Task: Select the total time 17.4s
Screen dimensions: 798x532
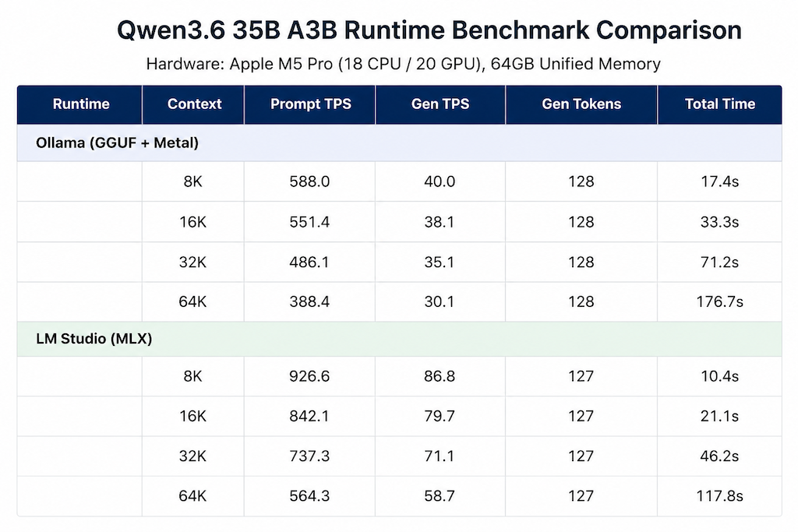Action: coord(719,181)
